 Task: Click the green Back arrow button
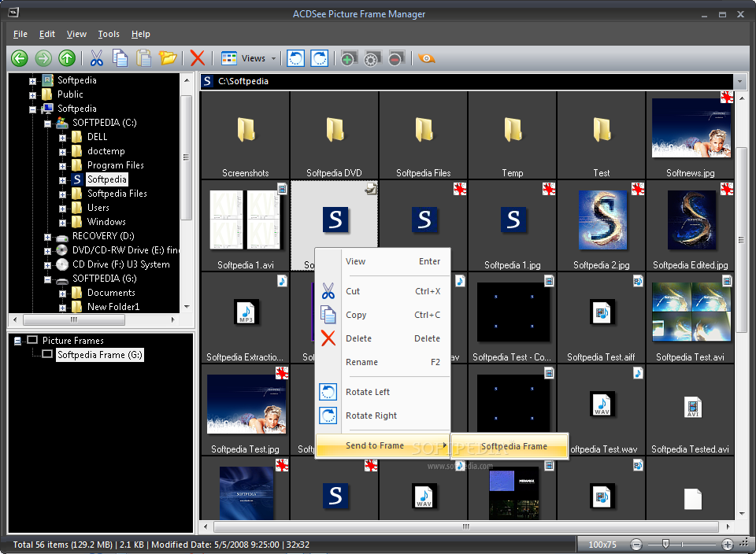20,58
